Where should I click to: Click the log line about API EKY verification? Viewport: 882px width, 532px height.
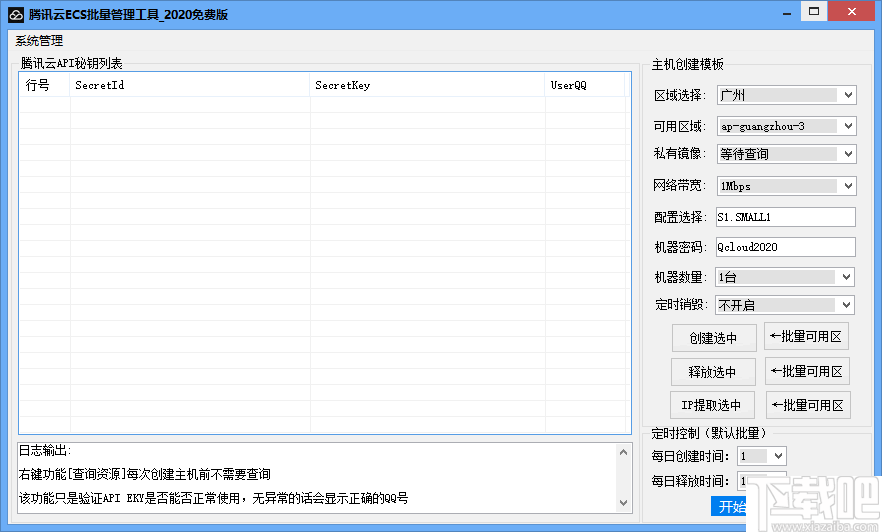tap(213, 498)
